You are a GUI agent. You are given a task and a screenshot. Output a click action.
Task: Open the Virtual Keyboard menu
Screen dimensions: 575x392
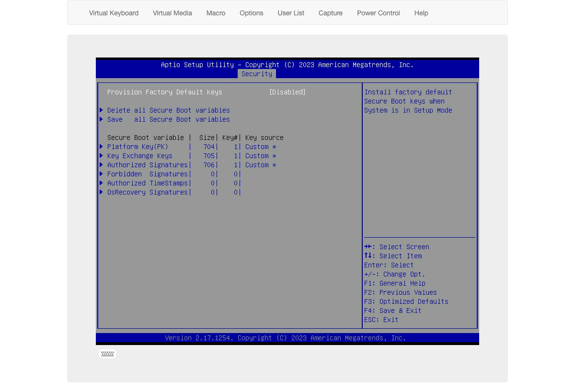coord(114,13)
